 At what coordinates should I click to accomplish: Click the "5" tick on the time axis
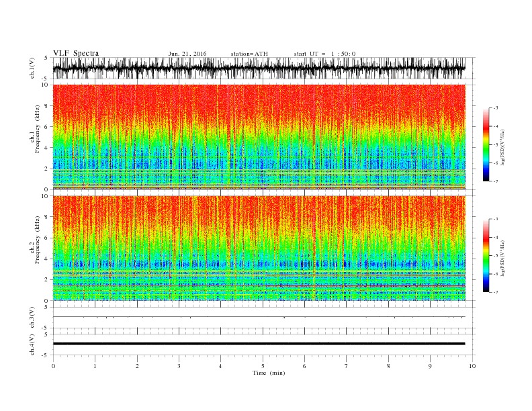[263, 366]
